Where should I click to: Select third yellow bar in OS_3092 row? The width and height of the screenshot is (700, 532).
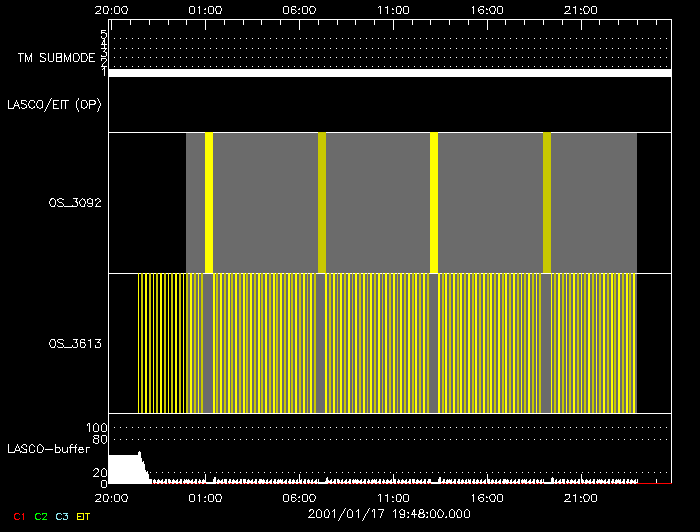coord(434,202)
